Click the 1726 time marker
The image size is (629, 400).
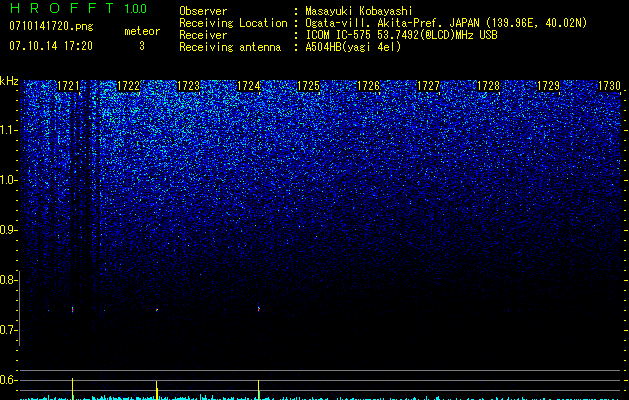(368, 86)
